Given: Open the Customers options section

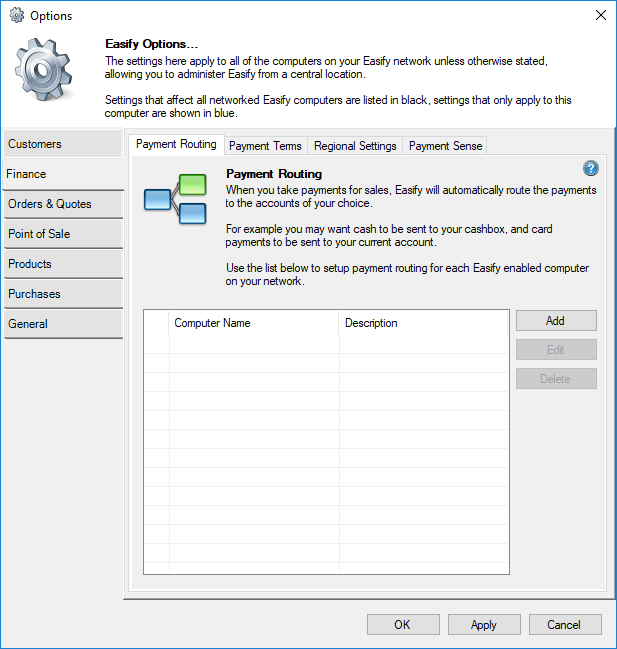Looking at the screenshot, I should pos(63,144).
